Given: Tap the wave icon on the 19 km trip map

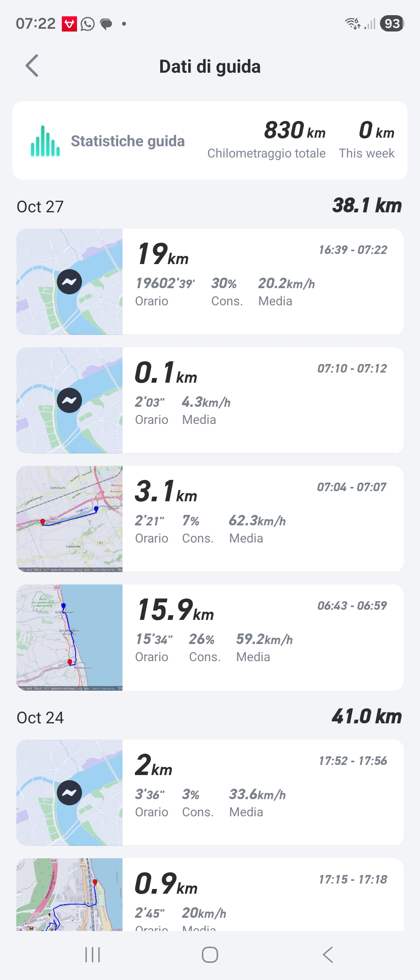Looking at the screenshot, I should [x=69, y=282].
